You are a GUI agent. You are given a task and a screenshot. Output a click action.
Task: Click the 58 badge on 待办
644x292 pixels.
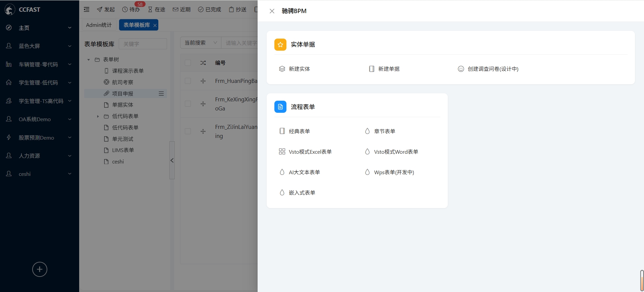pos(140,4)
